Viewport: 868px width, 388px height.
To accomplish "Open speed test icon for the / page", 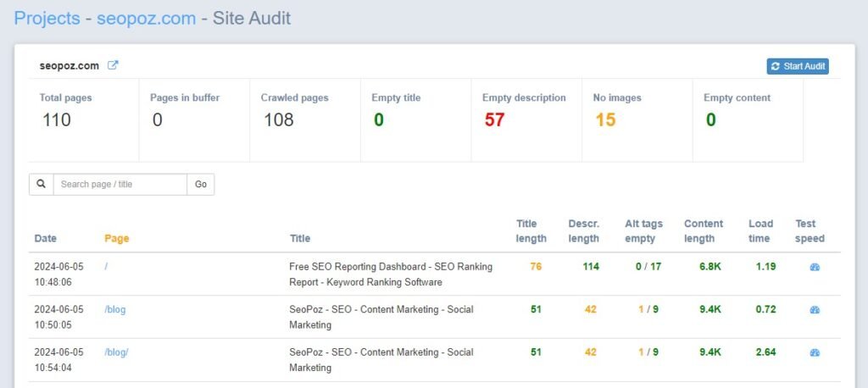I will click(x=815, y=267).
